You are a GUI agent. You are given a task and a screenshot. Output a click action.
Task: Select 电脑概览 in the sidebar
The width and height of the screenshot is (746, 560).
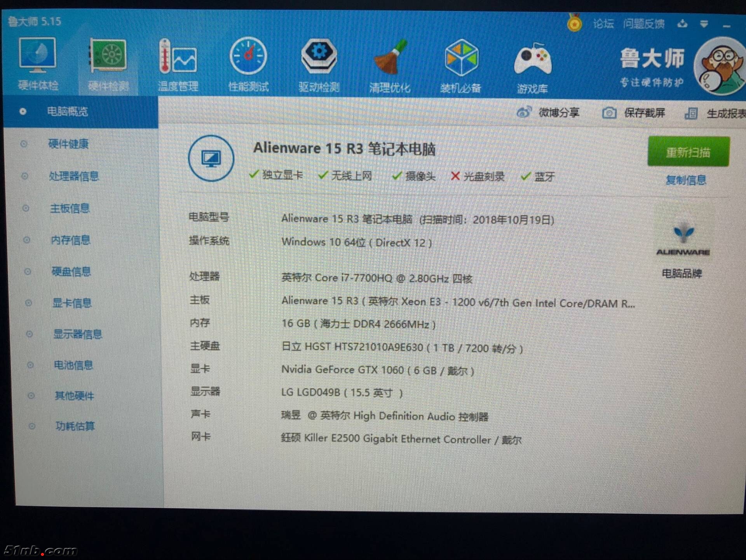[x=67, y=112]
